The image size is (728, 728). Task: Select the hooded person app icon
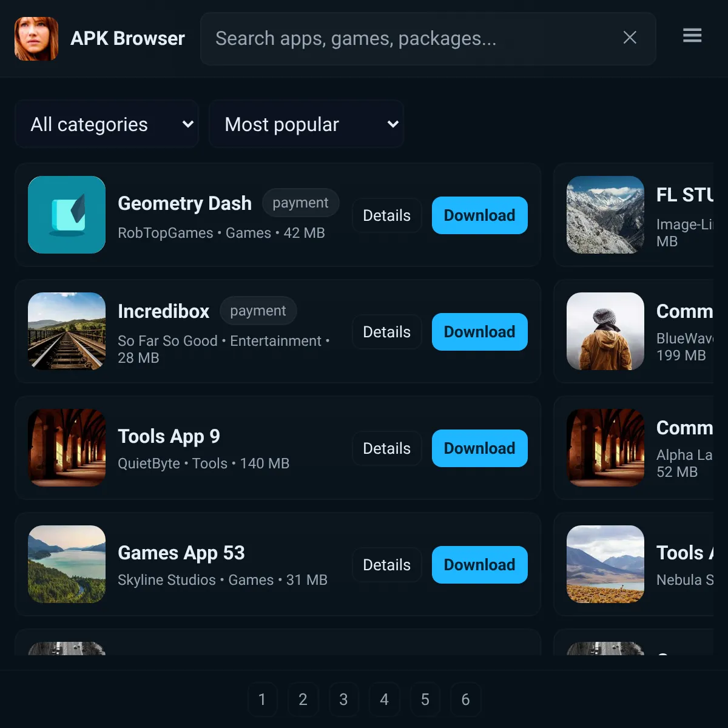click(605, 331)
